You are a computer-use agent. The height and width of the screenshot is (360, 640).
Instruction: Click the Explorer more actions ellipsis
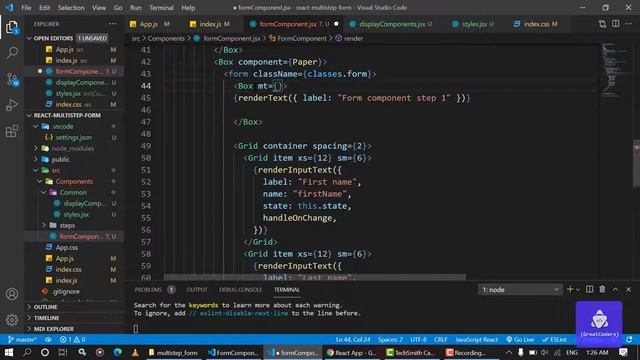112,24
